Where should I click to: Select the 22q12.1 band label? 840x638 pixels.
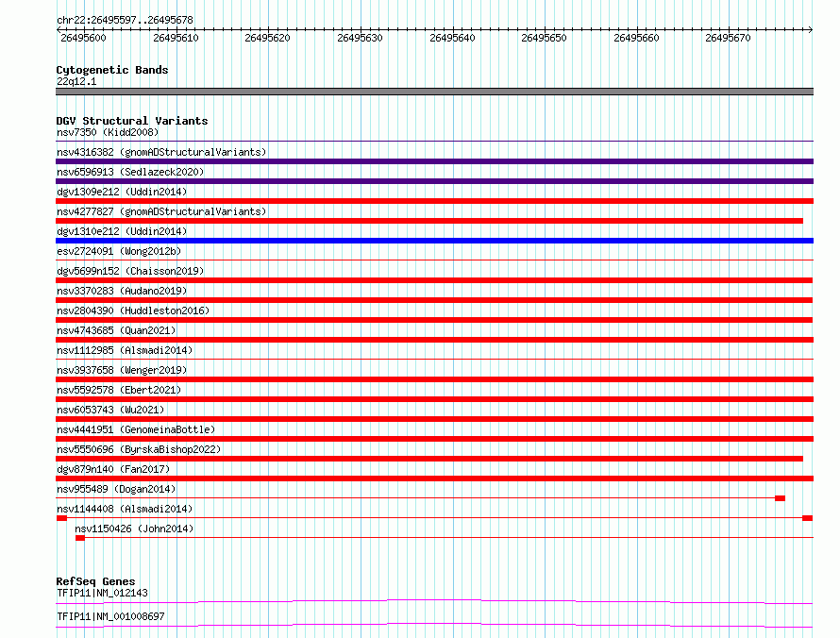[x=76, y=81]
